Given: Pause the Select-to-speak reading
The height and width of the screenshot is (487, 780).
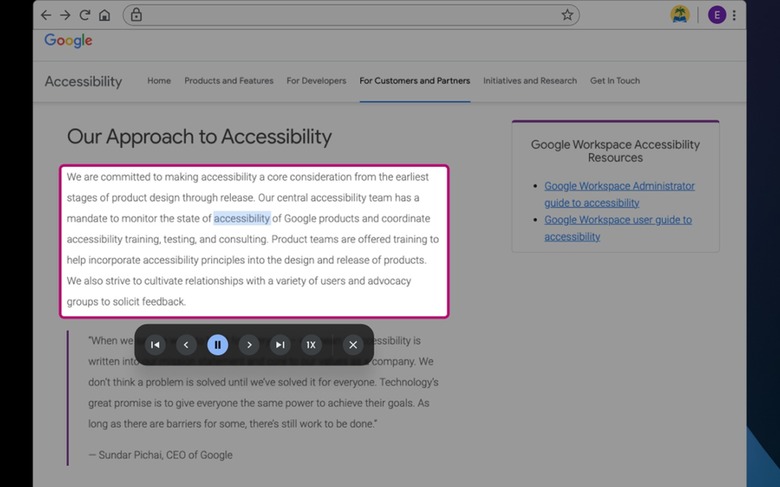Looking at the screenshot, I should point(217,345).
